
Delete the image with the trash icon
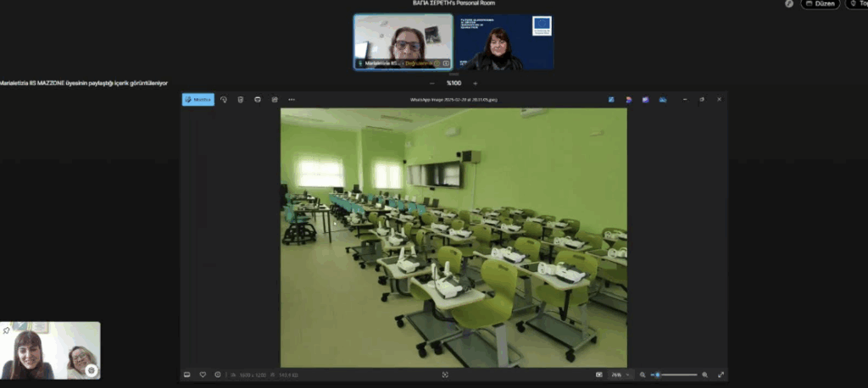(x=241, y=99)
